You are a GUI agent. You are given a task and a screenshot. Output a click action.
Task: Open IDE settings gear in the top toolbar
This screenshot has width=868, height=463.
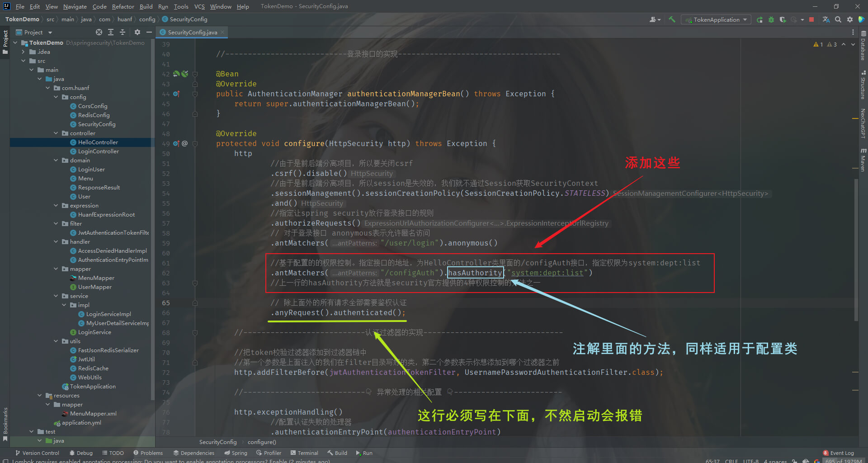[850, 19]
